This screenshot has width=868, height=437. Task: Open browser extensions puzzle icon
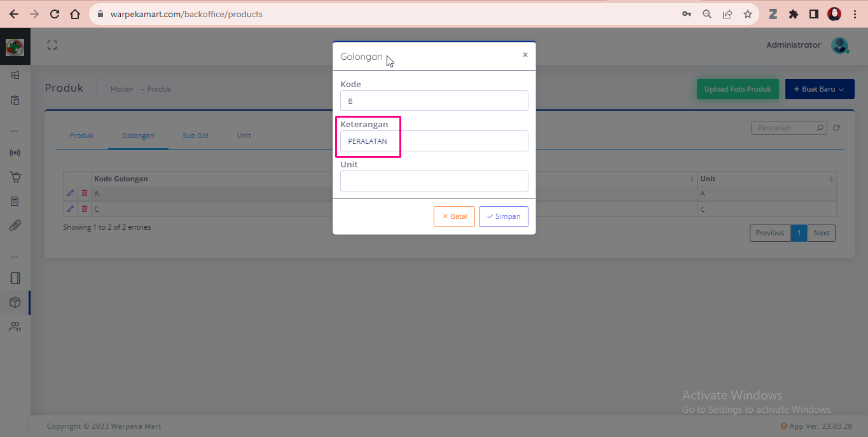tap(794, 14)
